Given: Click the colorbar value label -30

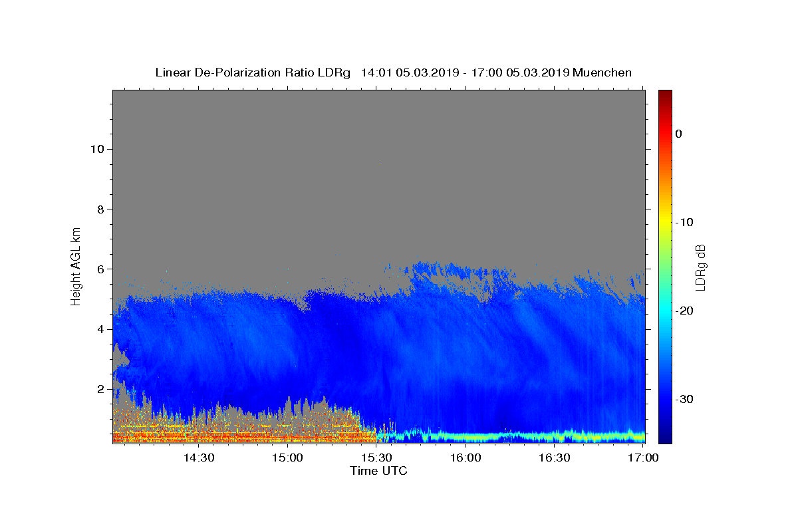Looking at the screenshot, I should tap(684, 399).
